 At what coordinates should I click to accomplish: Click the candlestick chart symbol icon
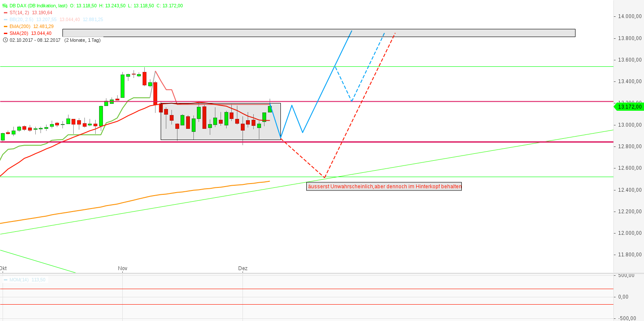[5, 6]
